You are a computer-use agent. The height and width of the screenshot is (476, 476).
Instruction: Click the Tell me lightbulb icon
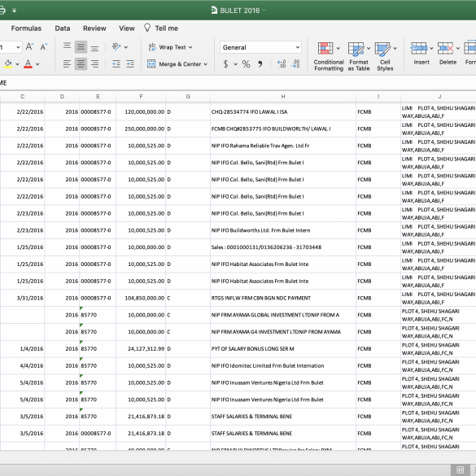point(147,28)
